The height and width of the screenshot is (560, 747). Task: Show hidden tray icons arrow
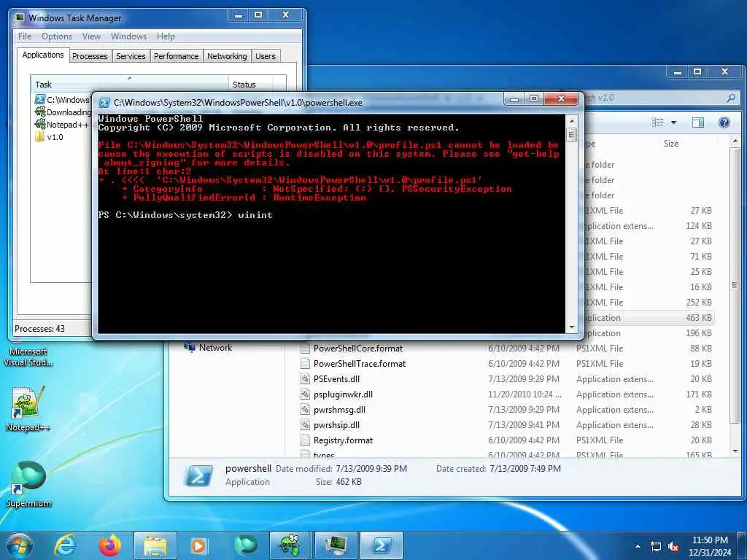[x=638, y=546]
